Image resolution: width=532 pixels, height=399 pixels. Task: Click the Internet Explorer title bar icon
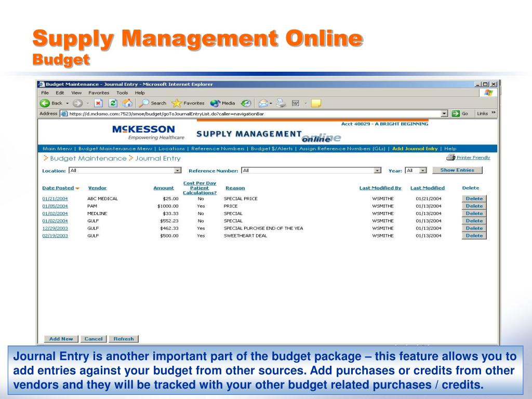42,84
